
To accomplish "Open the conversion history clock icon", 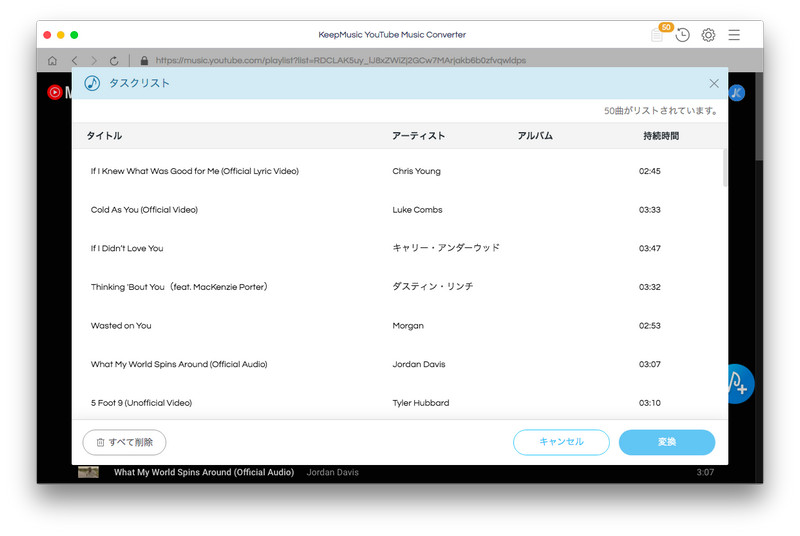I will (x=683, y=35).
